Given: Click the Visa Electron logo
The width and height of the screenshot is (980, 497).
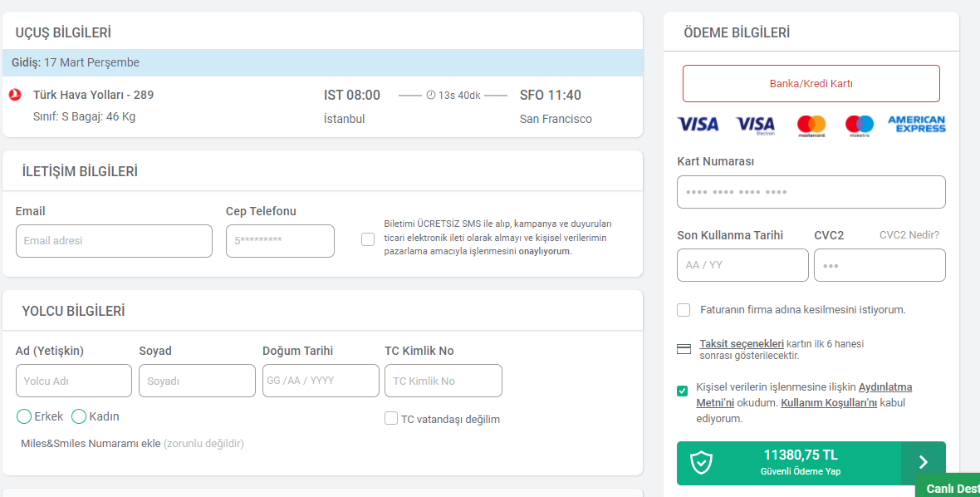Looking at the screenshot, I should click(755, 125).
